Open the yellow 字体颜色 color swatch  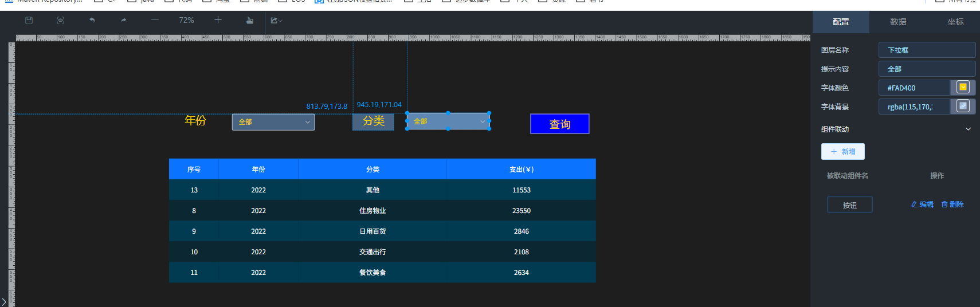(x=963, y=88)
